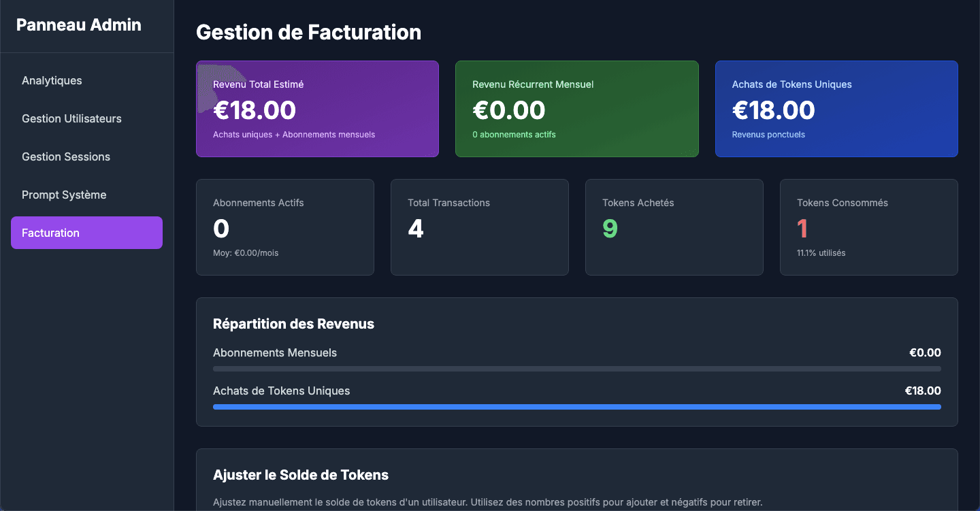980x511 pixels.
Task: Click the 0 abonnements actifs text
Action: point(514,135)
